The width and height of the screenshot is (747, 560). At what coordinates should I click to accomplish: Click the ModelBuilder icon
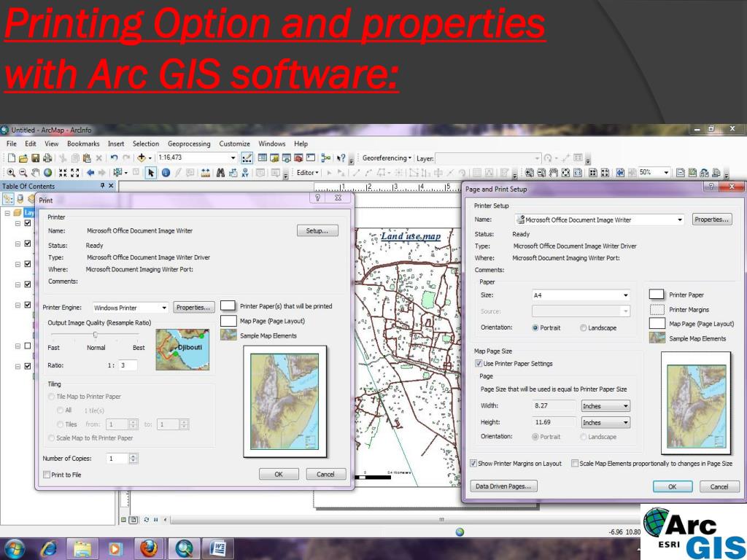tap(326, 158)
